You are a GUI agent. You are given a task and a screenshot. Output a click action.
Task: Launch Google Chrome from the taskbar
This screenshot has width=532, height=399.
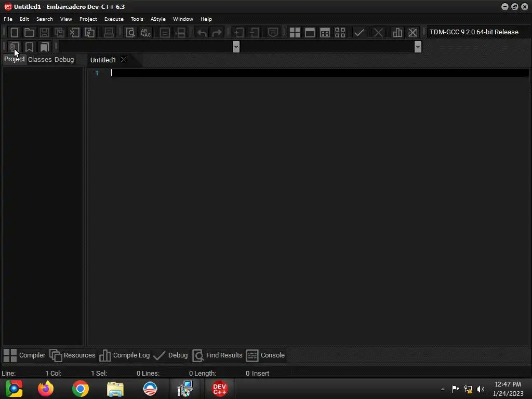81,389
